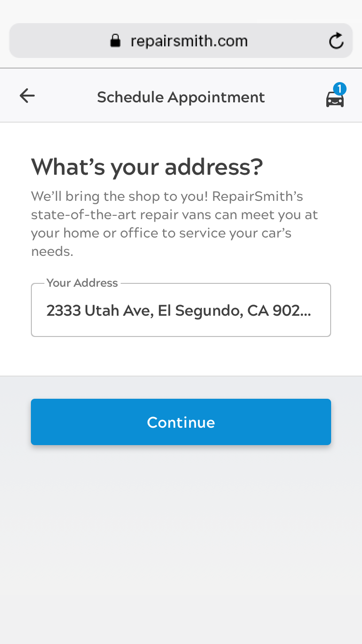This screenshot has height=644, width=362.
Task: Reload the page with the refresh icon
Action: click(x=336, y=41)
